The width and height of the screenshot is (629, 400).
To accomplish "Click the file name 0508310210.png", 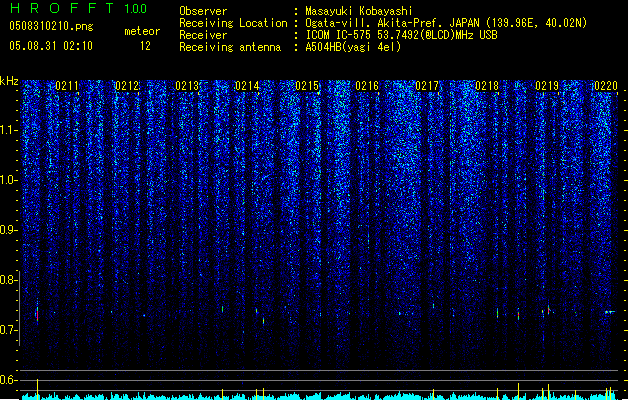I will point(51,26).
